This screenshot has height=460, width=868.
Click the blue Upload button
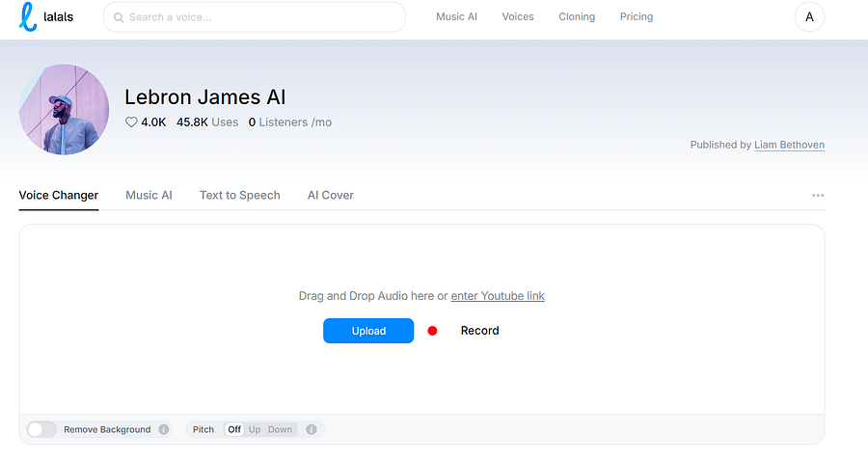point(368,331)
